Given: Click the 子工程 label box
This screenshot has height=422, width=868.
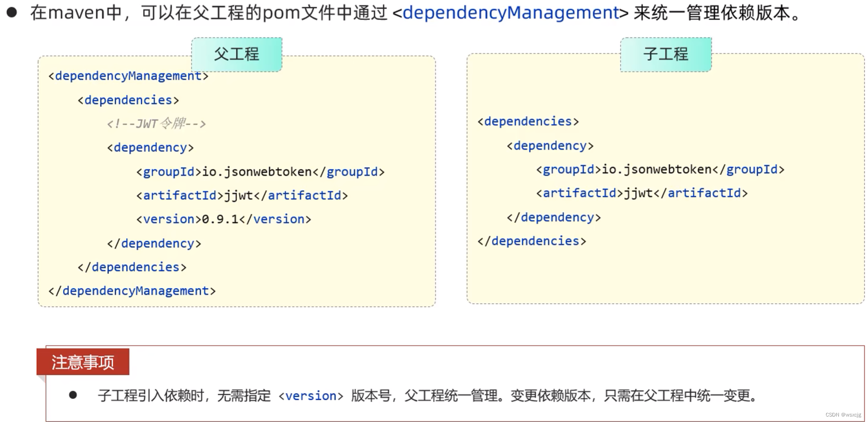Looking at the screenshot, I should pyautogui.click(x=666, y=55).
